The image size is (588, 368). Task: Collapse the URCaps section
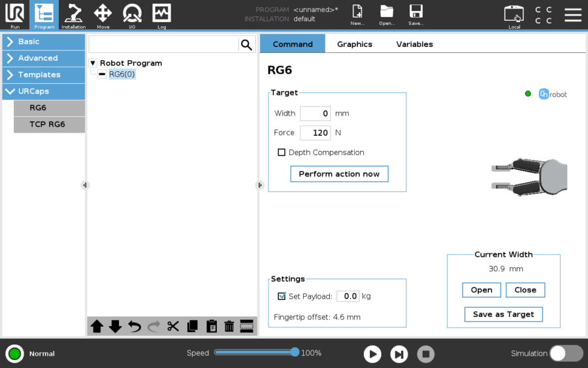pos(44,91)
